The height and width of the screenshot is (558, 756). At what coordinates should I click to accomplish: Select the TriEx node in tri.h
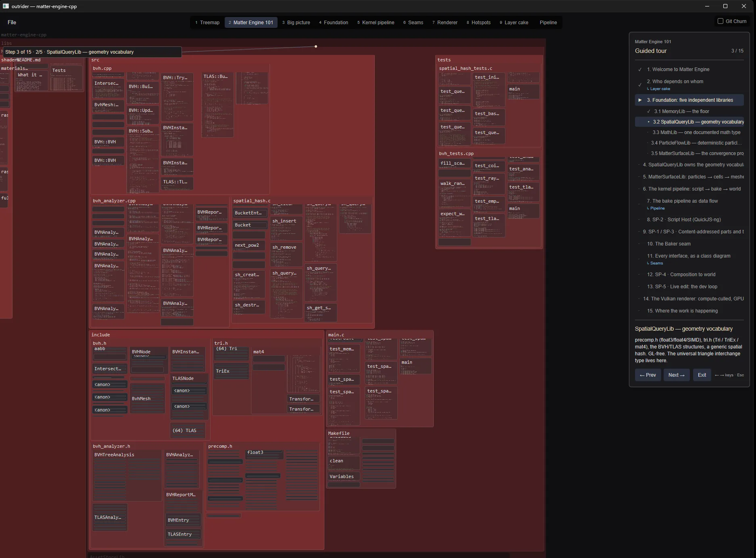tap(231, 371)
